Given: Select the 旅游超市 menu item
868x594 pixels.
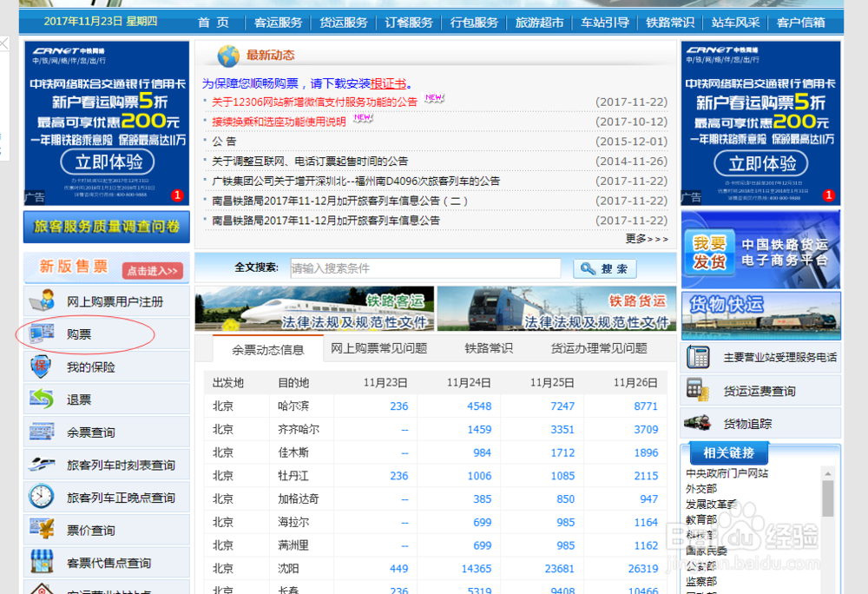Looking at the screenshot, I should (539, 23).
